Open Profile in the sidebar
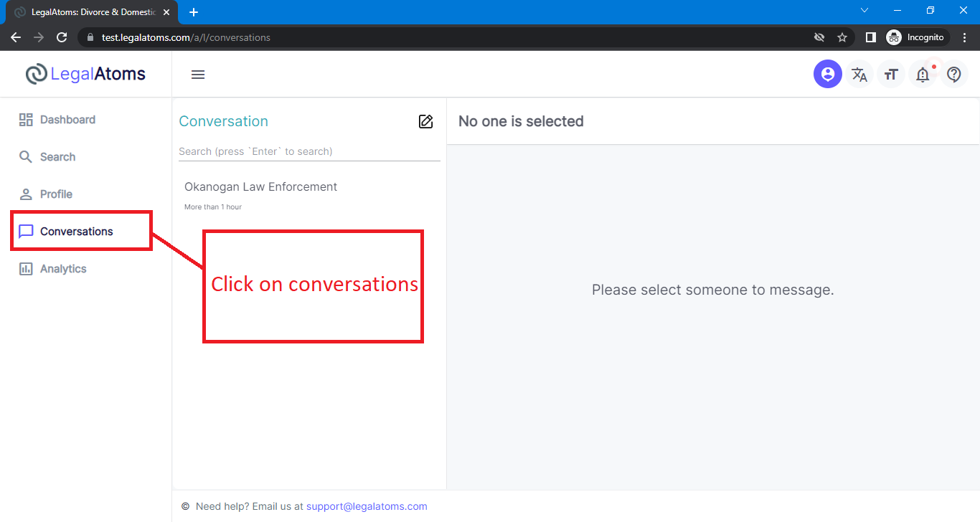Screen dimensions: 980x522 pyautogui.click(x=45, y=194)
